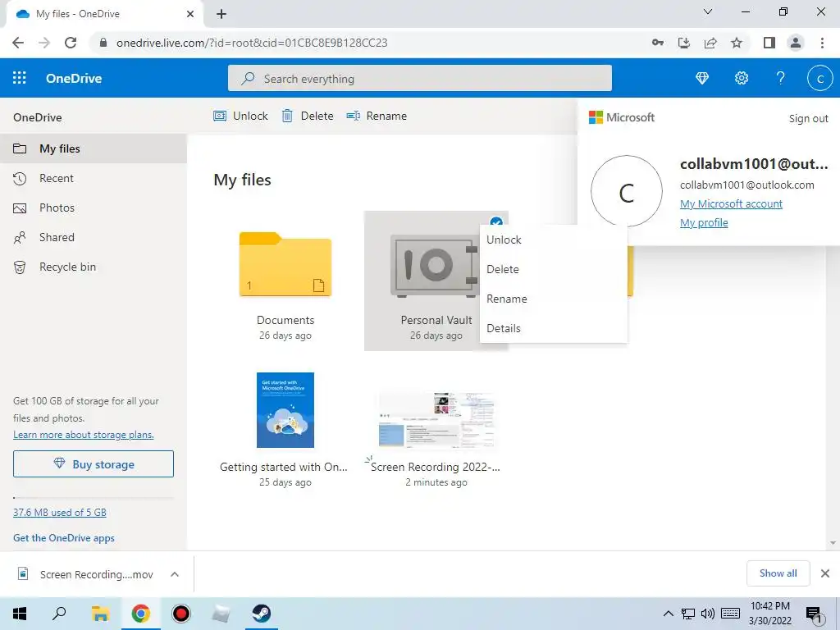Open File Explorer from taskbar

tap(100, 614)
